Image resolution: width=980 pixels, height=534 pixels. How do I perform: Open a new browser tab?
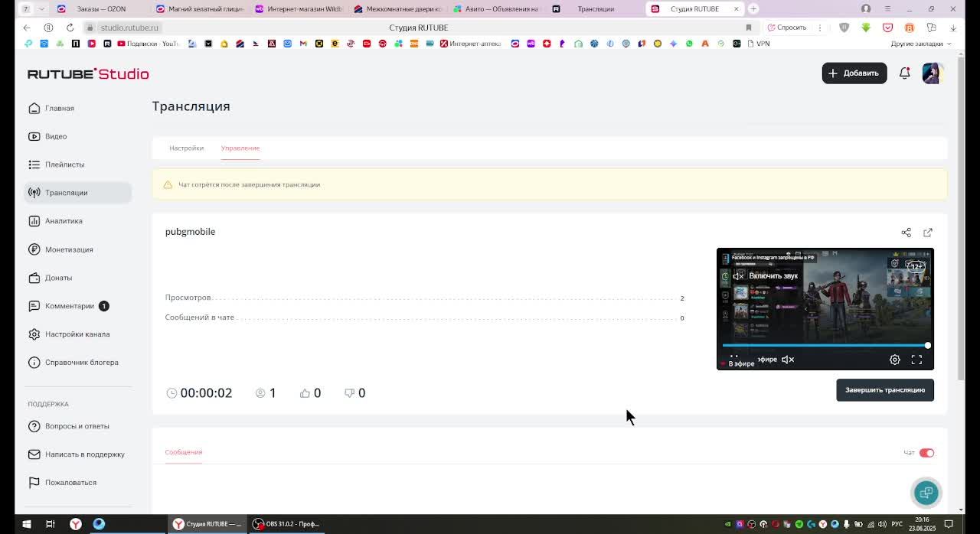point(753,9)
